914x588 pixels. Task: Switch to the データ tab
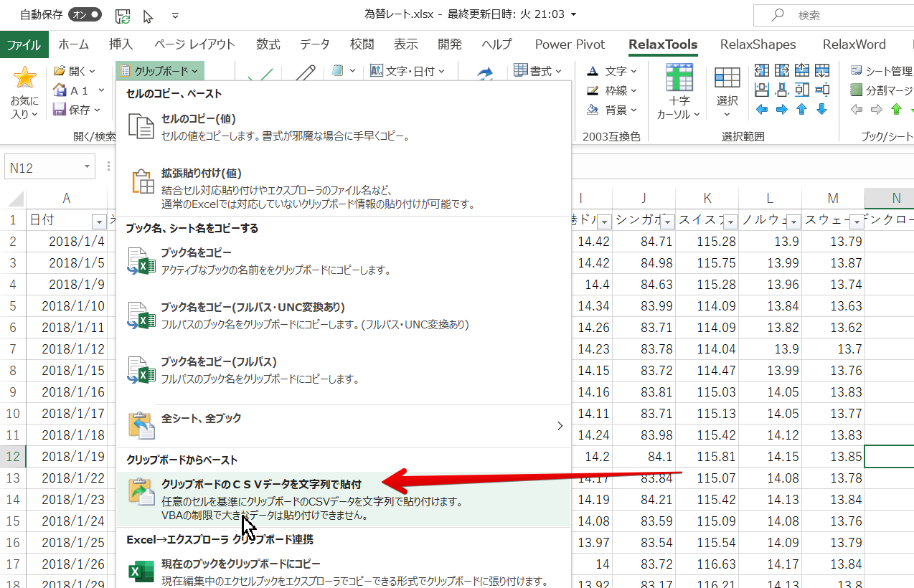coord(315,44)
